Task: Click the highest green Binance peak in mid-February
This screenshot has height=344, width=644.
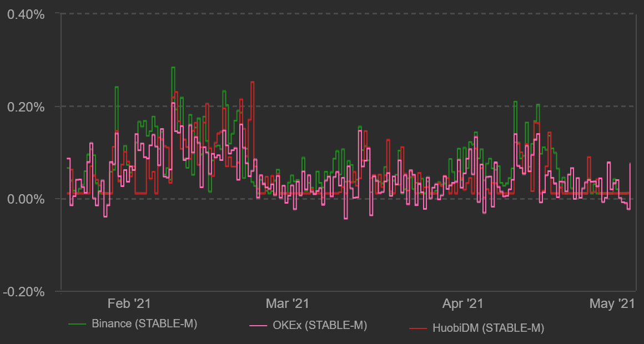Action: click(x=173, y=68)
